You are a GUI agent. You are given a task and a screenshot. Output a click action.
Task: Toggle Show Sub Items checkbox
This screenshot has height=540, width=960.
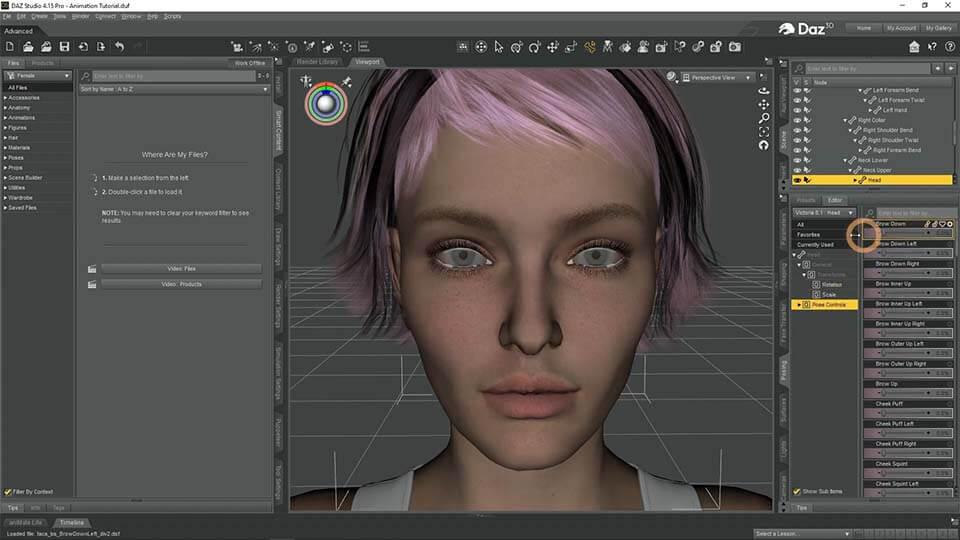pos(797,491)
